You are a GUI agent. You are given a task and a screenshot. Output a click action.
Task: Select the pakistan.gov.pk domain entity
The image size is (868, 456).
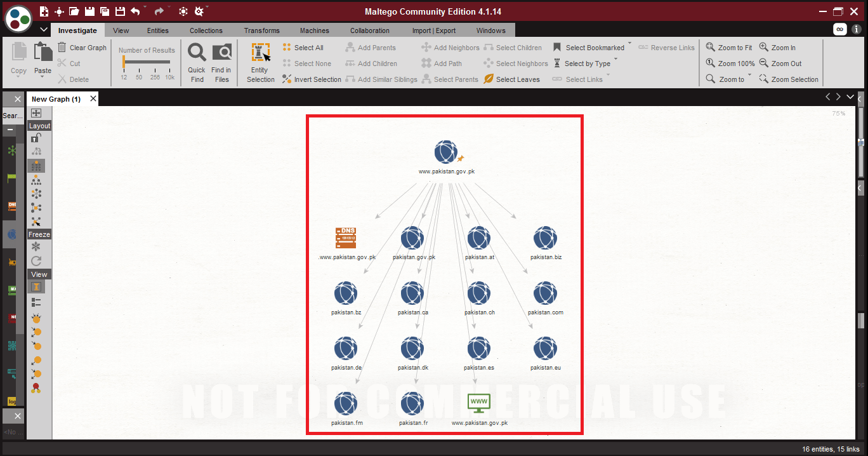pyautogui.click(x=412, y=238)
